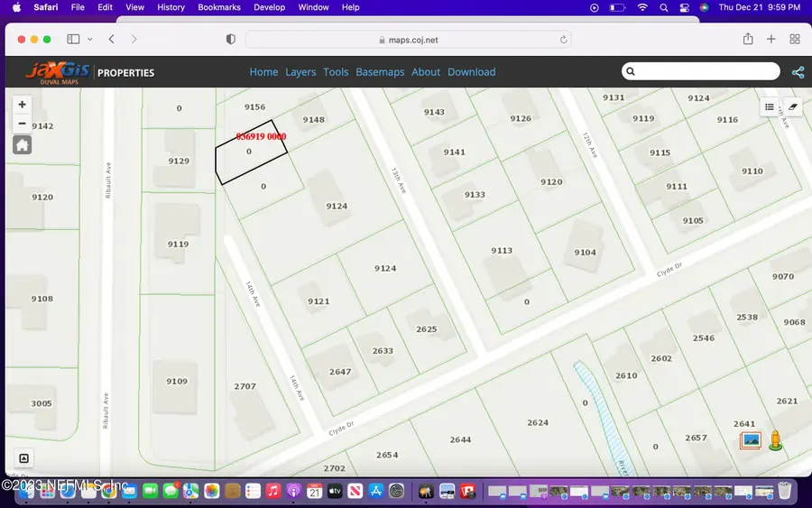Viewport: 812px width, 508px height.
Task: Expand the overview map toggle at bottom left
Action: (x=23, y=458)
